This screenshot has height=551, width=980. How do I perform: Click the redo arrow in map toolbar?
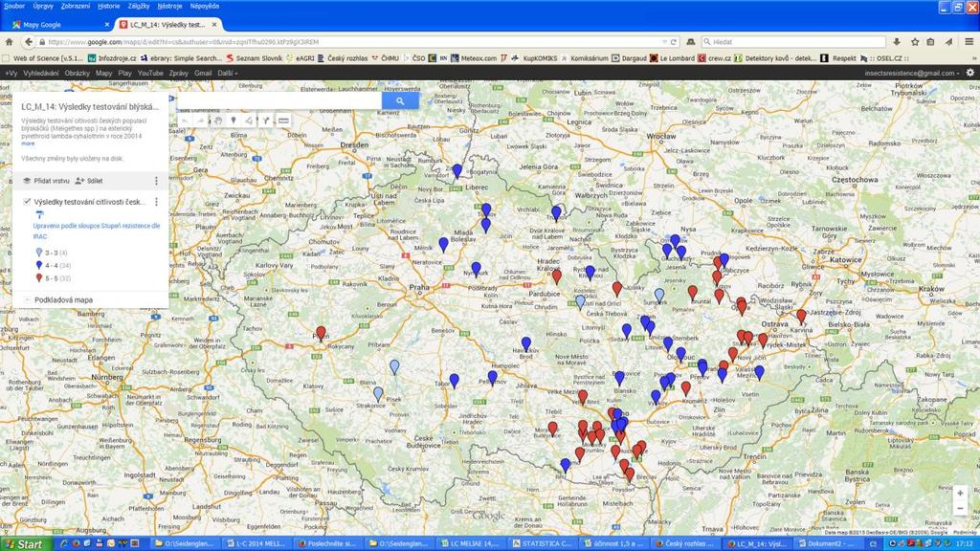pyautogui.click(x=201, y=120)
